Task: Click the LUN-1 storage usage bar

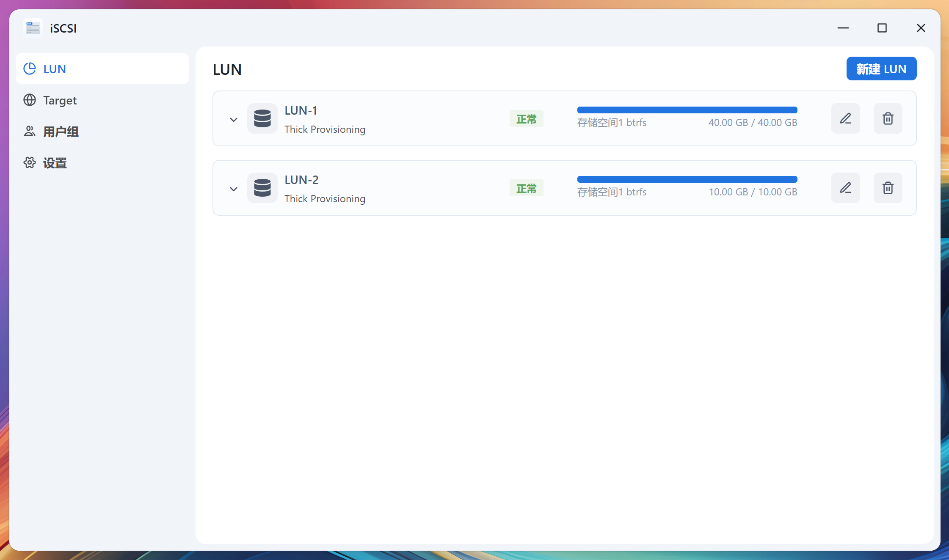Action: 687,110
